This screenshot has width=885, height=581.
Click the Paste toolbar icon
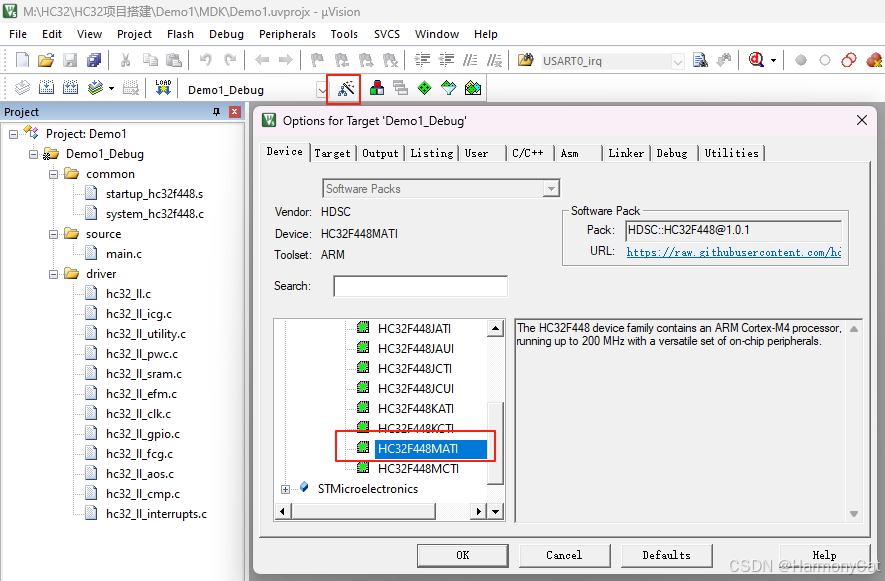[x=174, y=60]
